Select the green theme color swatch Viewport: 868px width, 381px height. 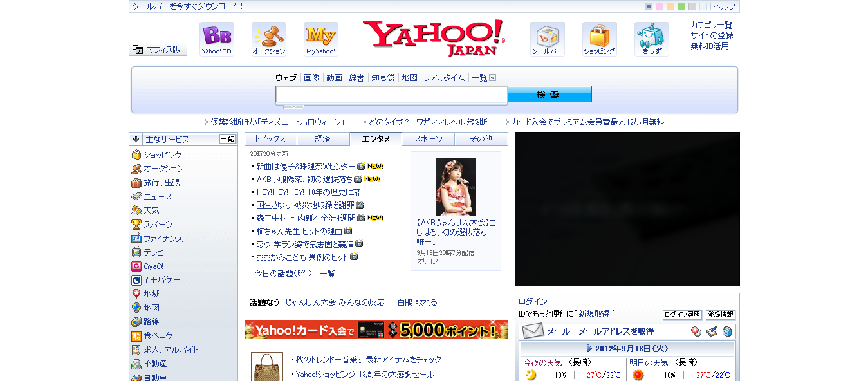(x=681, y=6)
